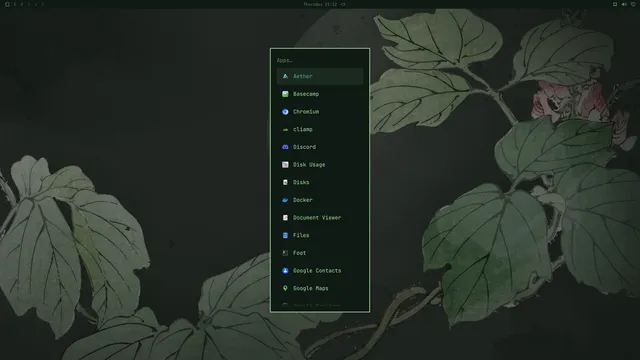640x360 pixels.
Task: Focus the Apps… search field
Action: [320, 60]
